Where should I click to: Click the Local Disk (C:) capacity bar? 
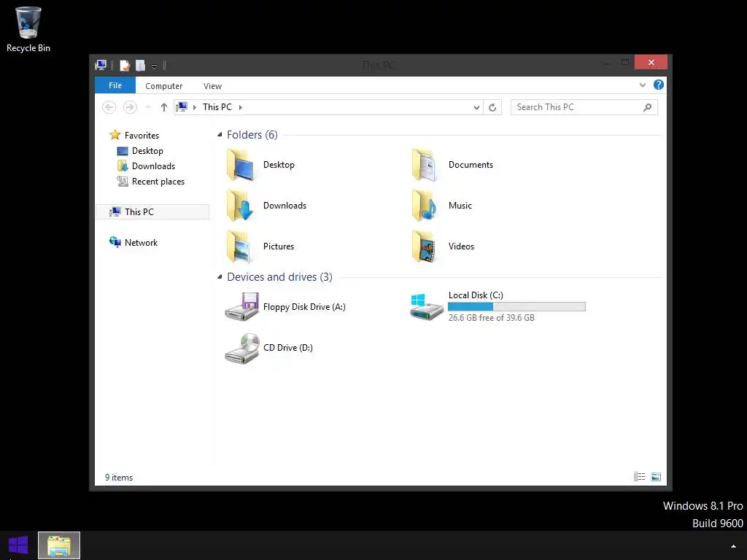(517, 307)
